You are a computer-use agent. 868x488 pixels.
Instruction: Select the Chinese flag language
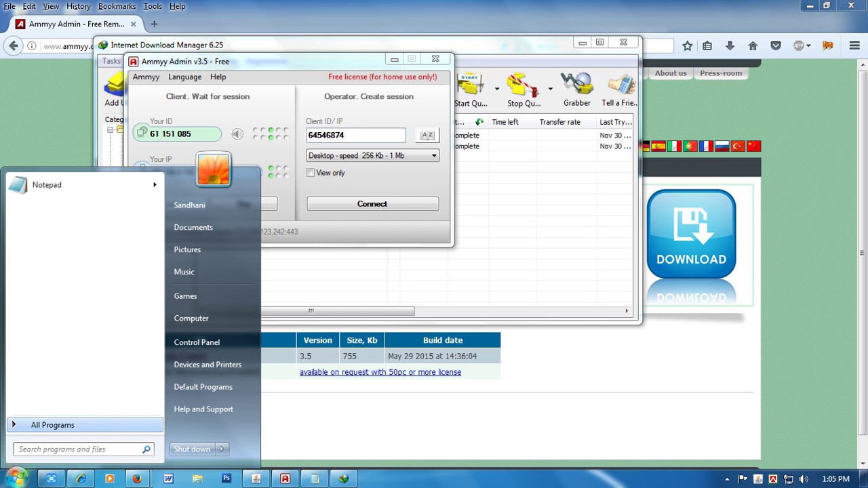(754, 146)
